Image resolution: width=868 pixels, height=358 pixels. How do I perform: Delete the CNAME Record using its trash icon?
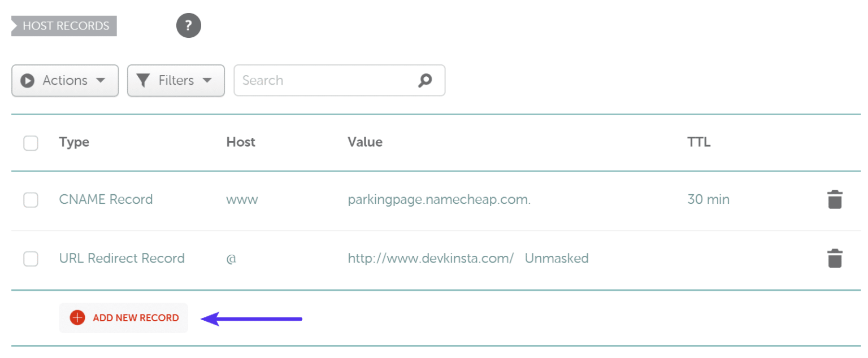[835, 199]
